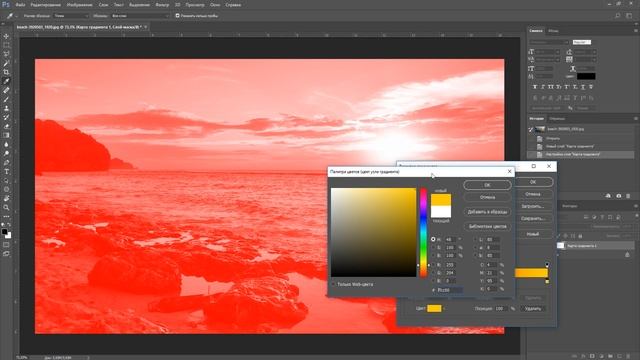Viewport: 640px width, 360px height.
Task: Select the History Brush tool
Action: pyautogui.click(x=6, y=117)
